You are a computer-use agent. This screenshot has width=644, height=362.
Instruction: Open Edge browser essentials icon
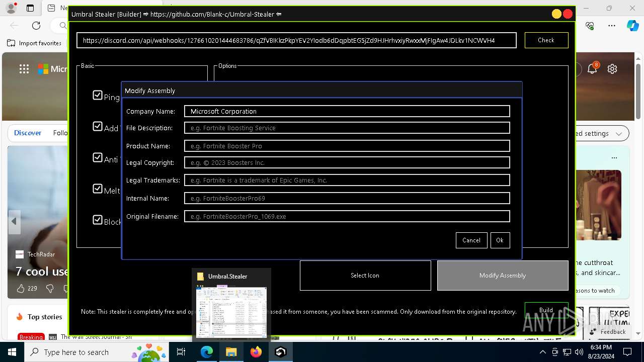[590, 26]
